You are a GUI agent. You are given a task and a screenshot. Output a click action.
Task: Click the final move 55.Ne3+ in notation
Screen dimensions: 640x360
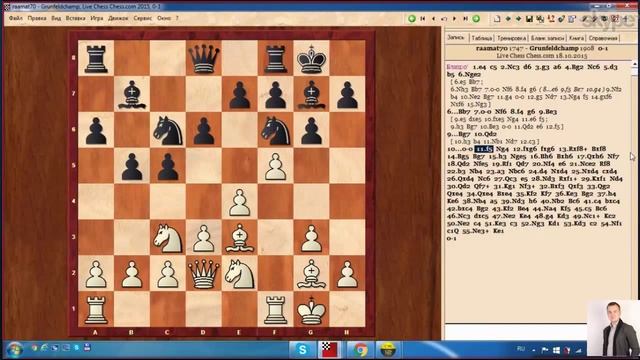click(x=477, y=231)
